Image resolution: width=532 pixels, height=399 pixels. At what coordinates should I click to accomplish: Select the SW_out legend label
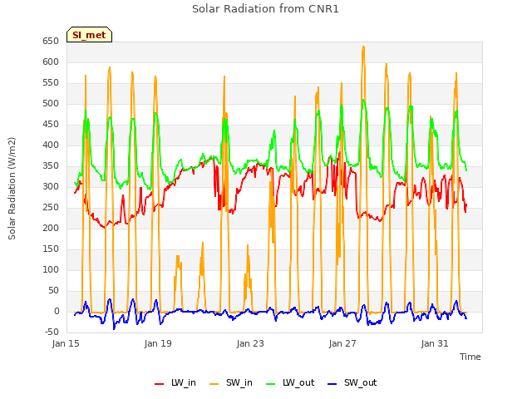tap(360, 382)
